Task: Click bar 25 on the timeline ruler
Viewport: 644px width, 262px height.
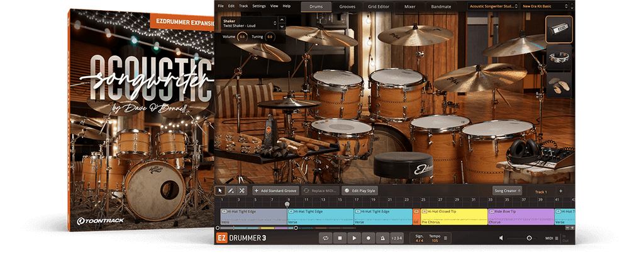Action: [x=423, y=200]
